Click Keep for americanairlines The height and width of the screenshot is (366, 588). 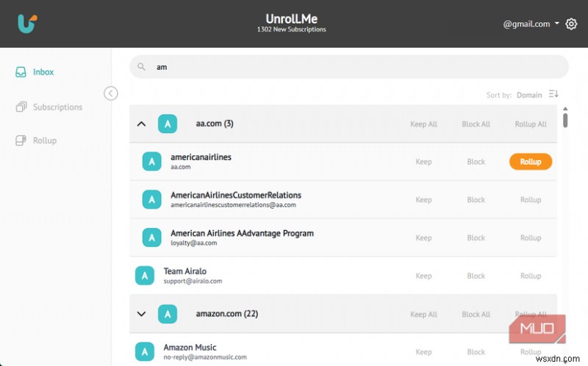(424, 162)
